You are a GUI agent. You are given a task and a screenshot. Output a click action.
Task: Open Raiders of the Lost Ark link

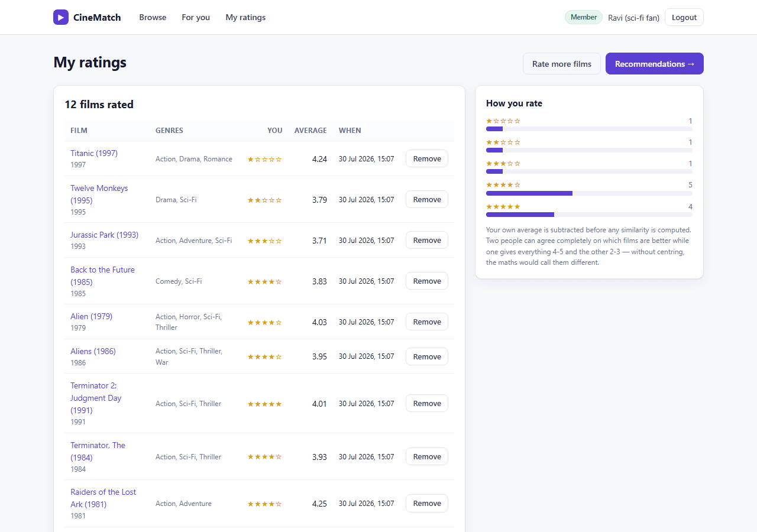103,498
